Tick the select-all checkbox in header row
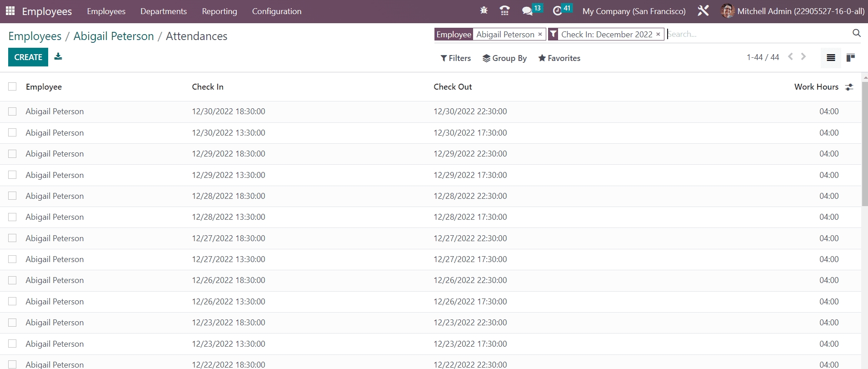Viewport: 868px width, 369px height. pos(12,87)
